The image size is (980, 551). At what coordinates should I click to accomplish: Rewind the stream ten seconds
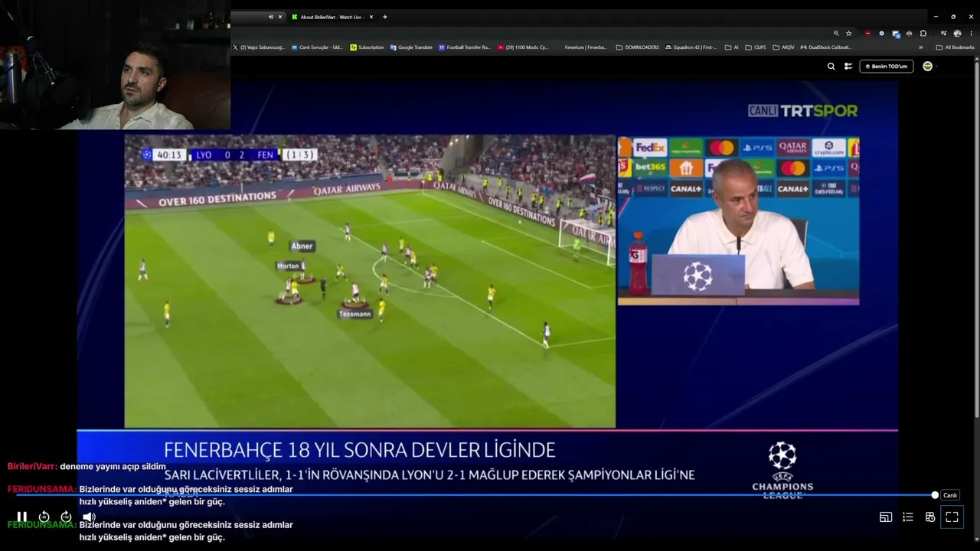click(44, 517)
